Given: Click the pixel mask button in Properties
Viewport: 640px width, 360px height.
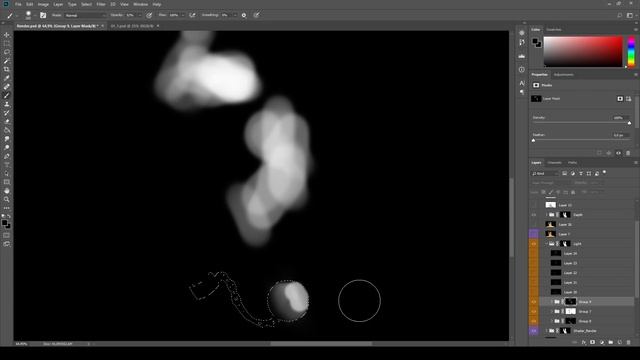Looking at the screenshot, I should [x=620, y=99].
